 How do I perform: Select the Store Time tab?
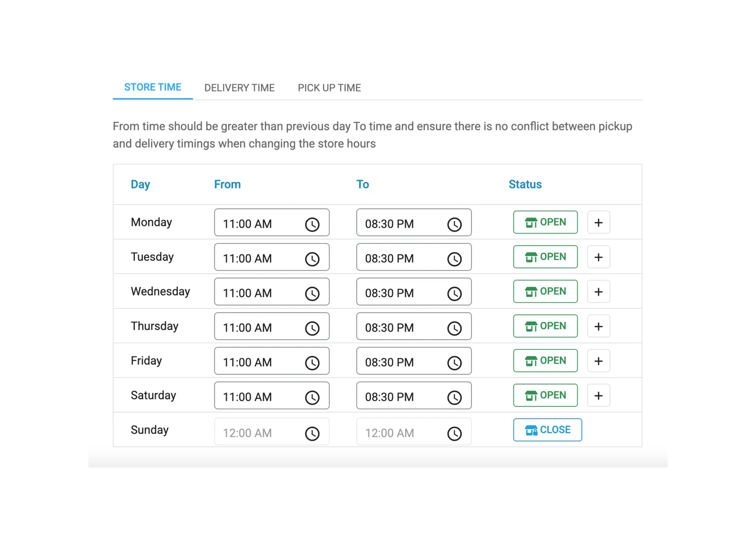(152, 87)
